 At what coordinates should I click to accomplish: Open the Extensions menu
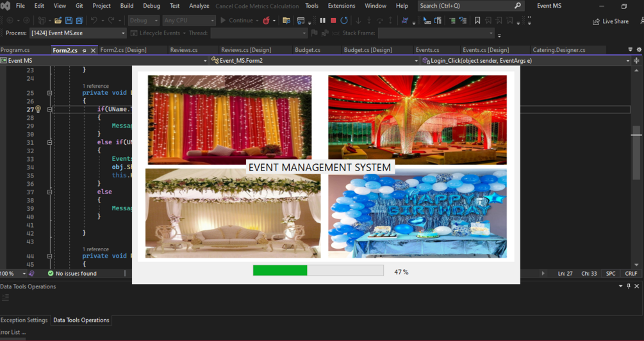(342, 6)
